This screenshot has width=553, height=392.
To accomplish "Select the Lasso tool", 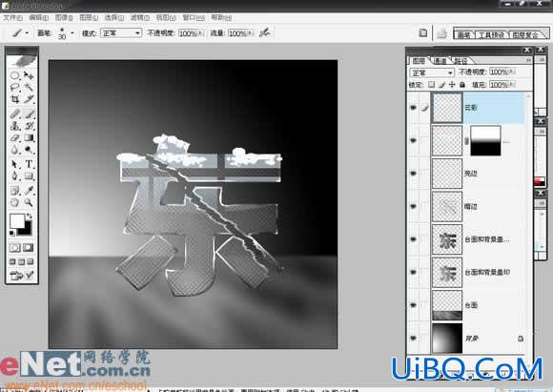I will coord(15,88).
